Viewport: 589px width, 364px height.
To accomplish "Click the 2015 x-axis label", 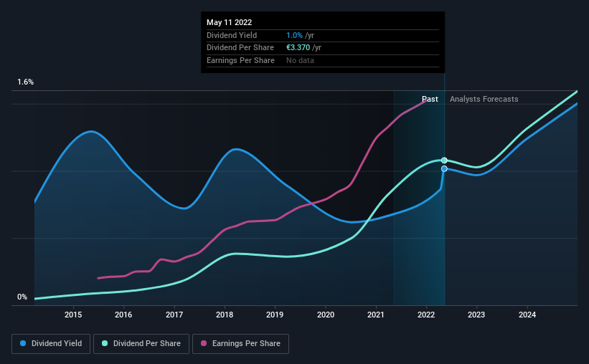I will 73,315.
